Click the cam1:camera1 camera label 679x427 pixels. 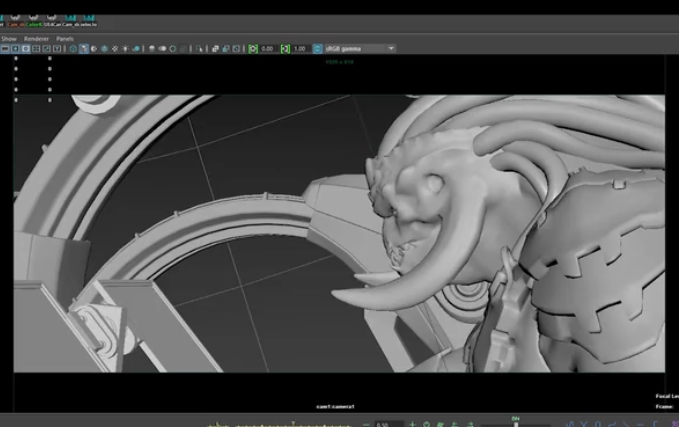tap(335, 407)
